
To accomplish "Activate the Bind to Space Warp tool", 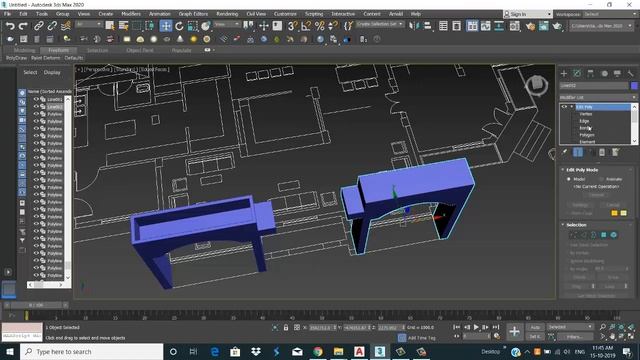I will tap(65, 26).
